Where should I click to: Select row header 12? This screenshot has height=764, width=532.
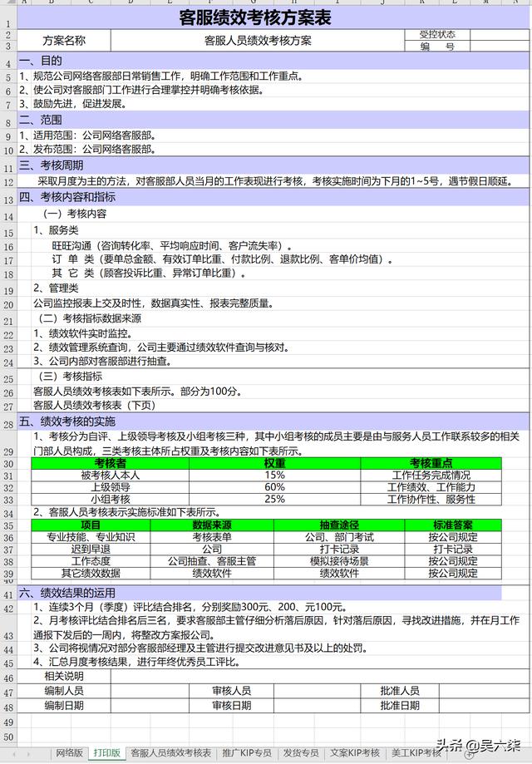pyautogui.click(x=8, y=183)
